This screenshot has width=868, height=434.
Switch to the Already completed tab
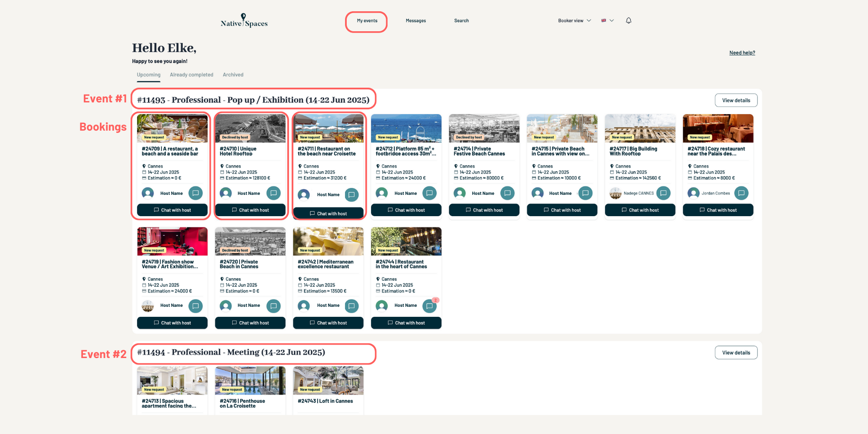[191, 75]
